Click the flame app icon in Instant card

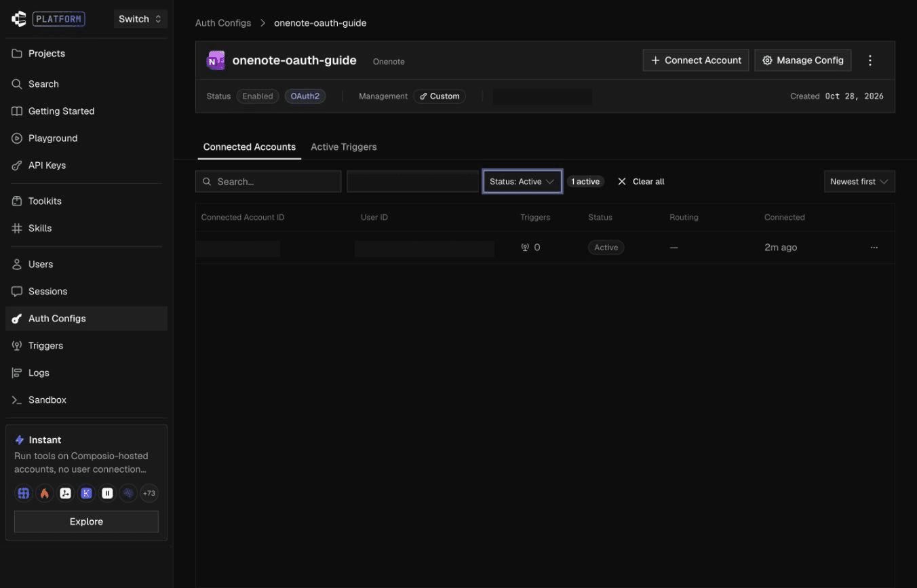tap(45, 493)
